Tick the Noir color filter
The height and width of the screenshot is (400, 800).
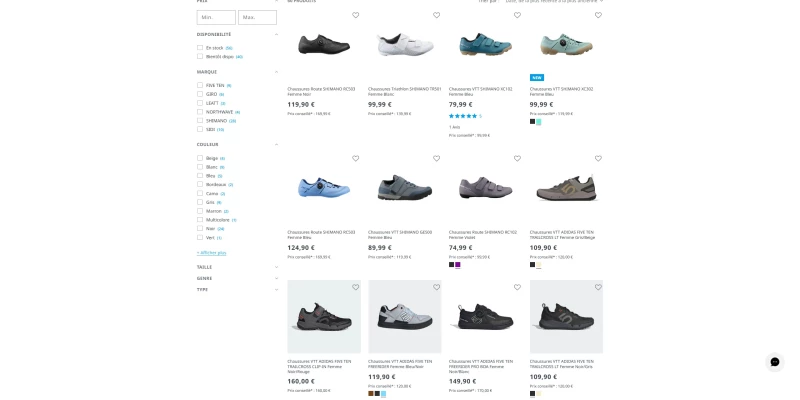coord(200,228)
